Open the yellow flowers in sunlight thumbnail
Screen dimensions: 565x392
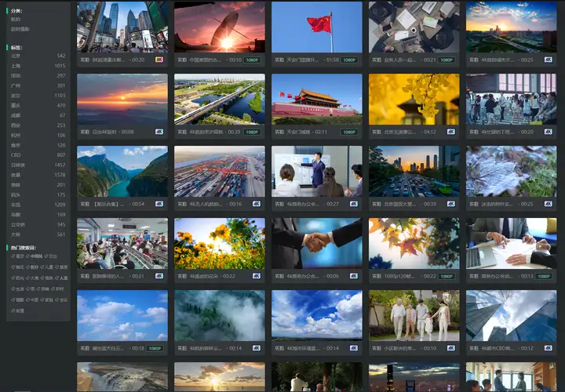tap(220, 243)
